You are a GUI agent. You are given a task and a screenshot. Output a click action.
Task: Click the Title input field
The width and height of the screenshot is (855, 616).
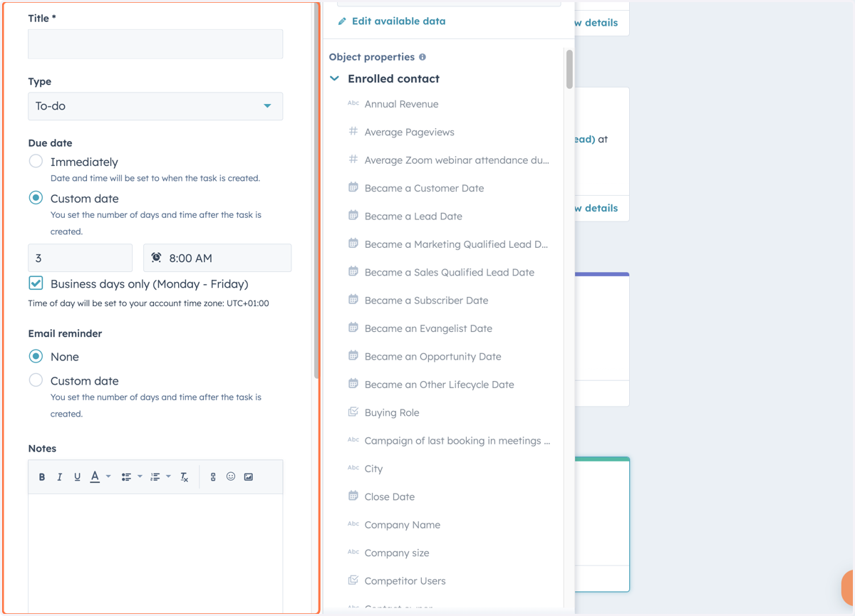tap(155, 44)
